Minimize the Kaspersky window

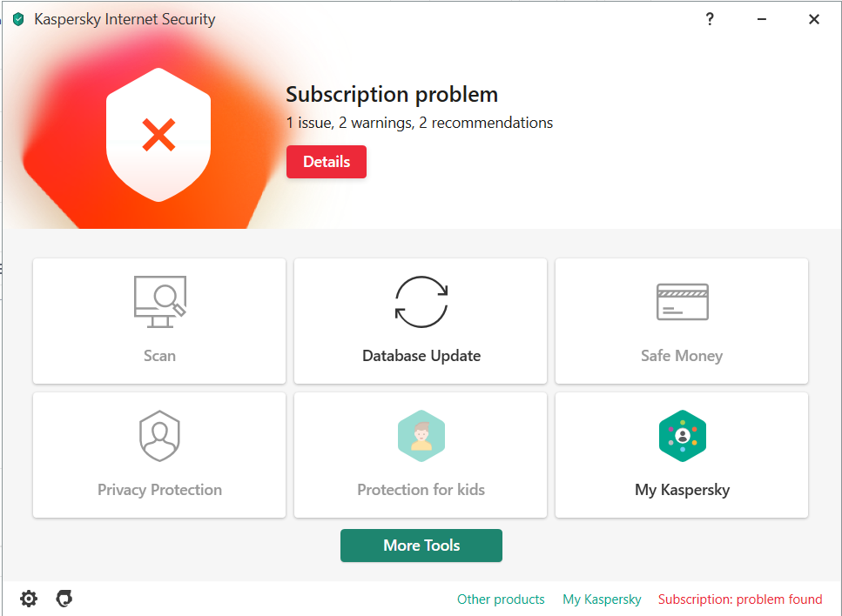(x=762, y=19)
